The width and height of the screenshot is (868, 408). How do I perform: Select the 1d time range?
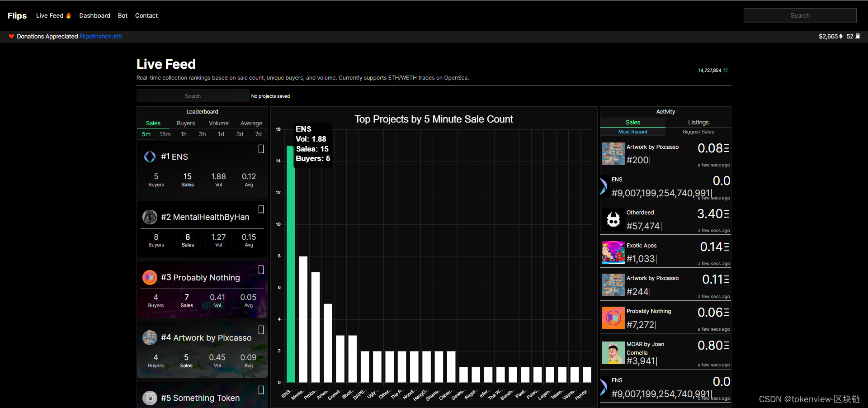[221, 134]
